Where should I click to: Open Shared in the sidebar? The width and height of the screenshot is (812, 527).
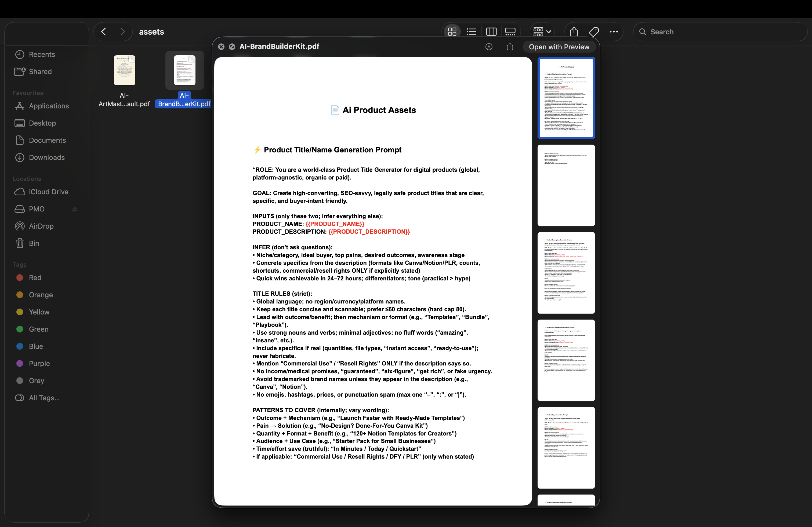coord(40,72)
